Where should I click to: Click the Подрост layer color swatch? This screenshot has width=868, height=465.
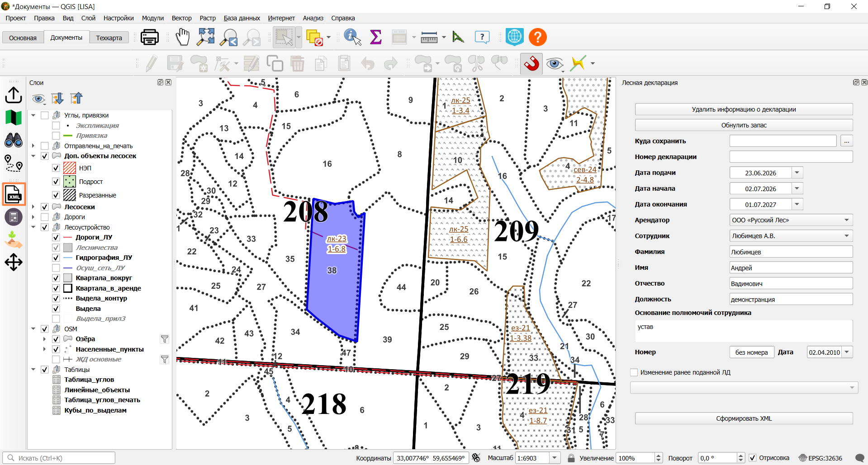point(70,182)
